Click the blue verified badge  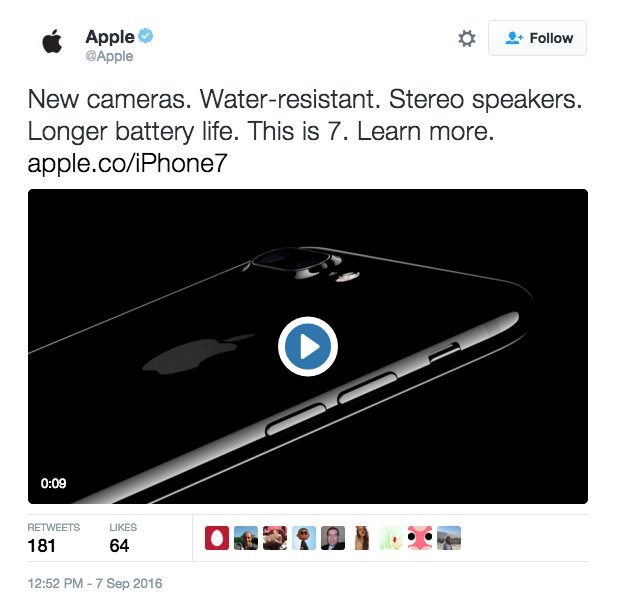[146, 36]
